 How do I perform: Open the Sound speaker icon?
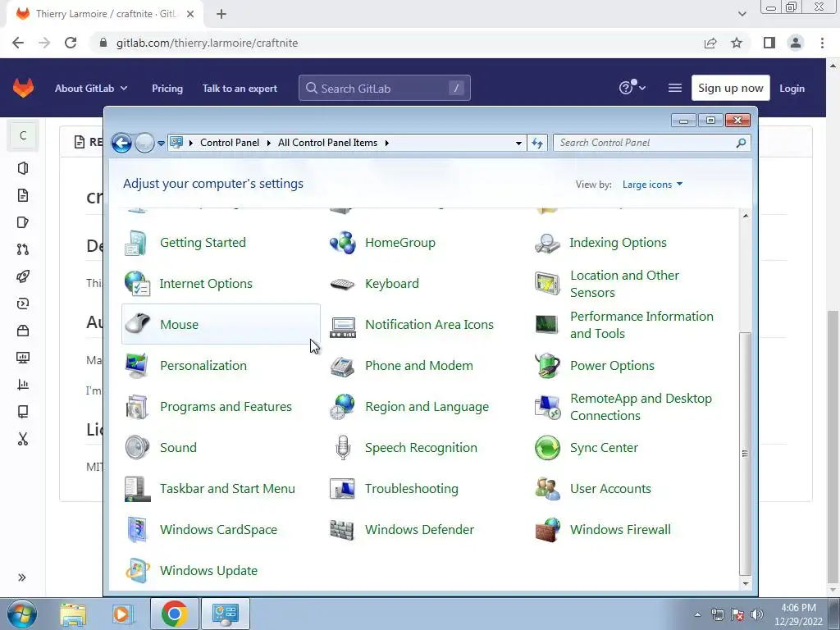point(137,448)
